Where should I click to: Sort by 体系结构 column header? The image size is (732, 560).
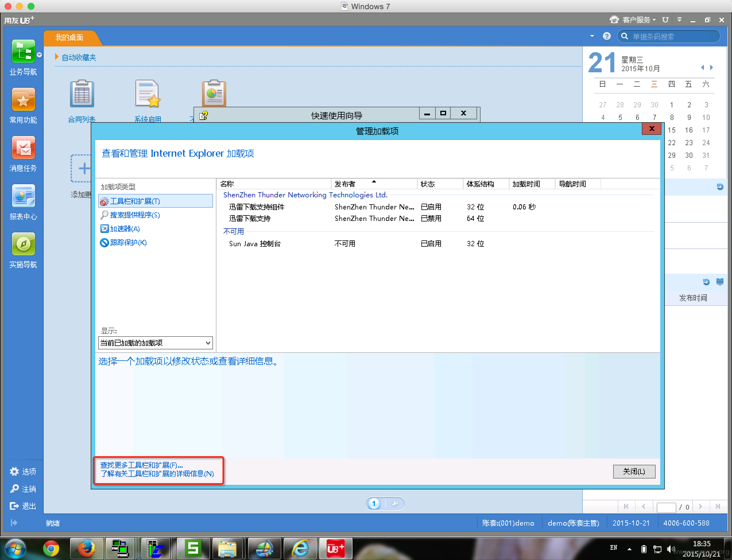tap(486, 184)
